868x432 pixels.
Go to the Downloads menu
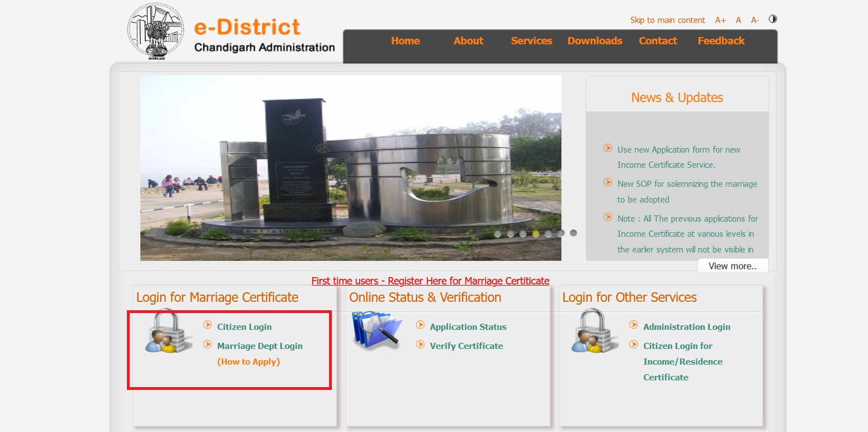tap(595, 41)
